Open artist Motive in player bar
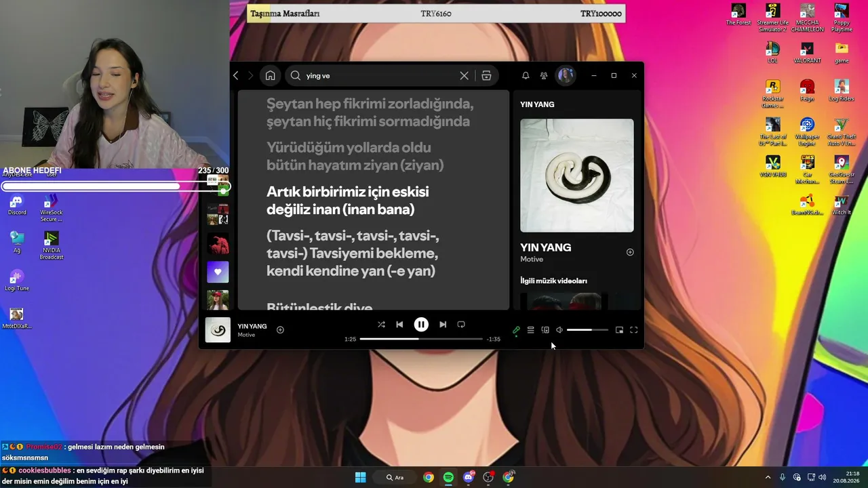This screenshot has height=488, width=868. click(246, 335)
